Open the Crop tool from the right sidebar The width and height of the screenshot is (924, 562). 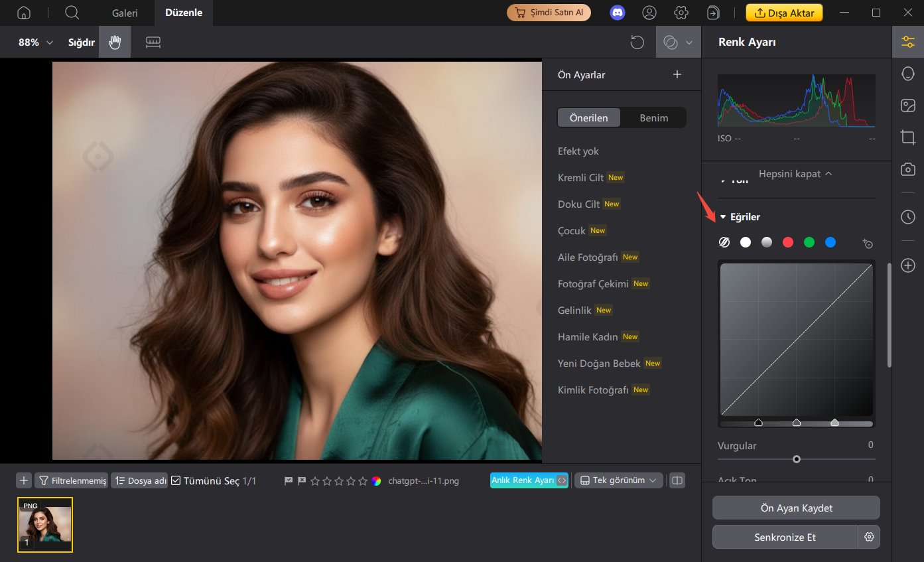click(x=907, y=137)
